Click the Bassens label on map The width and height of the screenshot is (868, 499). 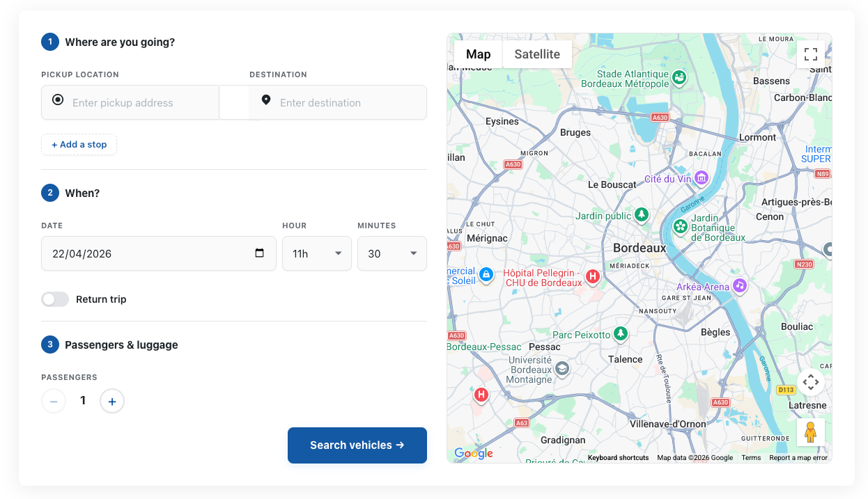click(771, 81)
